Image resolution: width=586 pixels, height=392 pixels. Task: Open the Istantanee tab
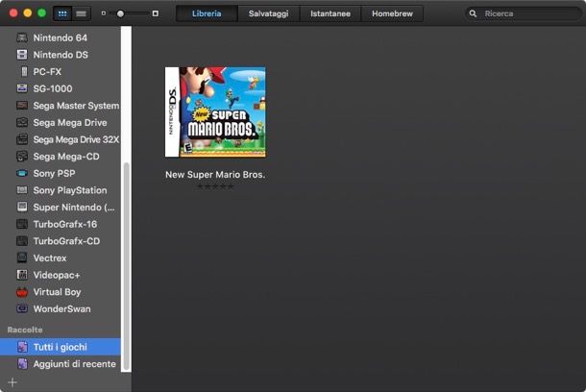[x=330, y=13]
